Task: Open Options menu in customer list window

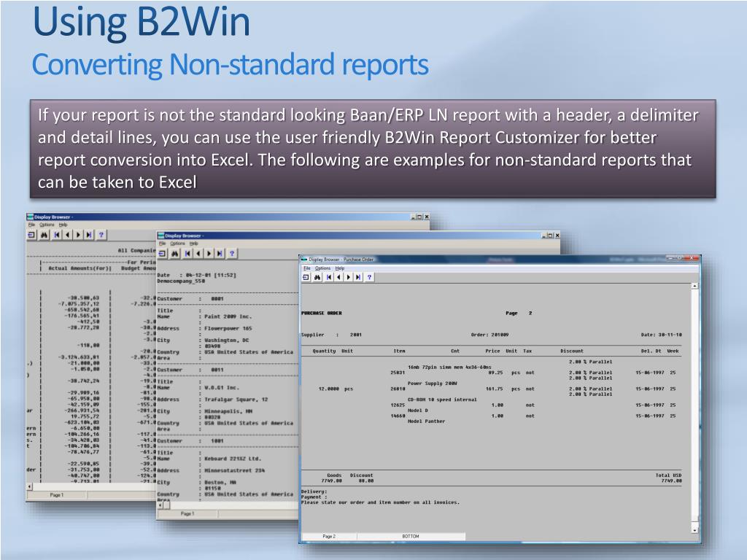Action: tap(178, 244)
